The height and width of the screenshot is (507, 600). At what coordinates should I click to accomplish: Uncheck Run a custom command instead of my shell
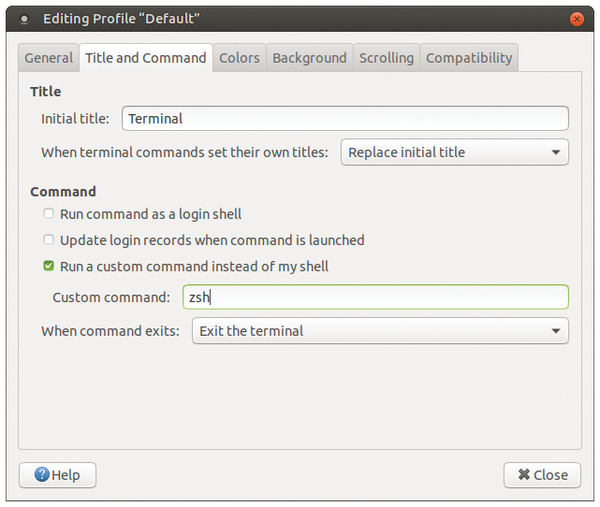coord(49,266)
